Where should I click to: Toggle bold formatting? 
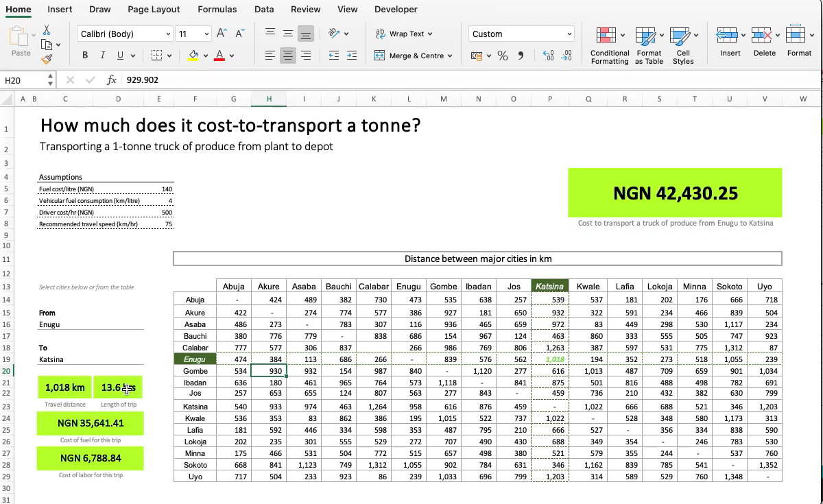coord(85,56)
